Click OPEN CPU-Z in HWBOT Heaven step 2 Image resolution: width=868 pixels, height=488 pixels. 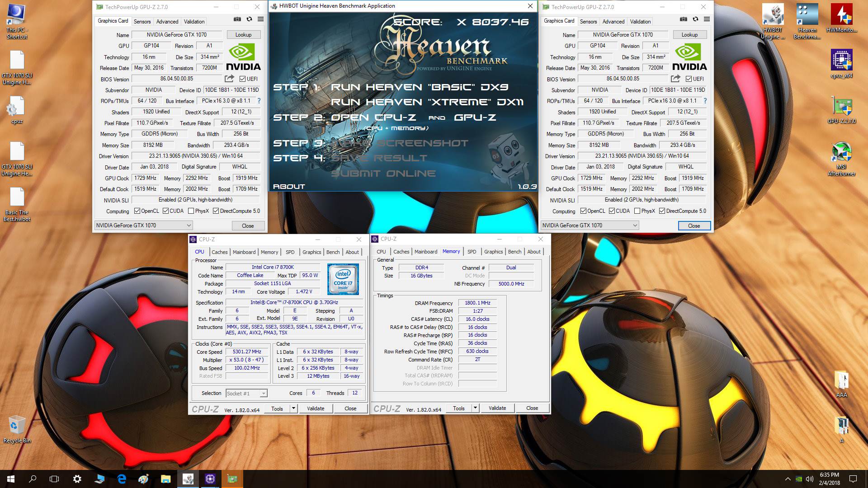(373, 117)
